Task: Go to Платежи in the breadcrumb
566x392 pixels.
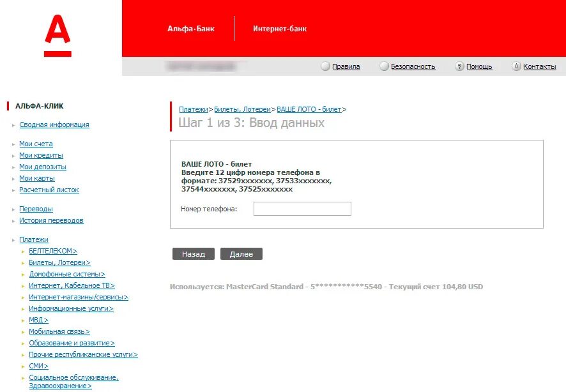Action: point(194,109)
